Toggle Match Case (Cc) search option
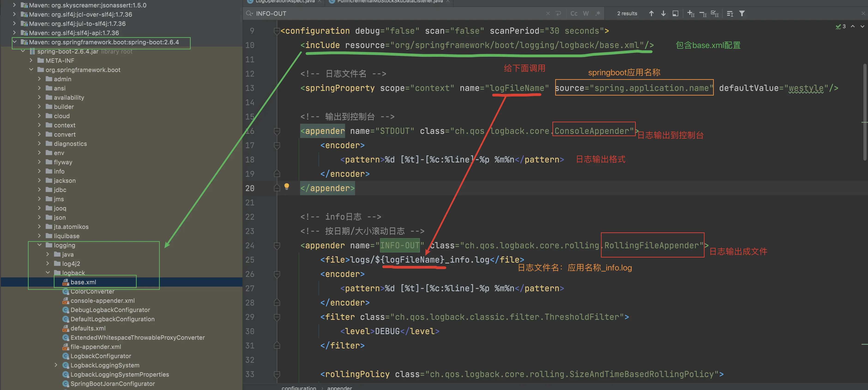 click(x=574, y=13)
